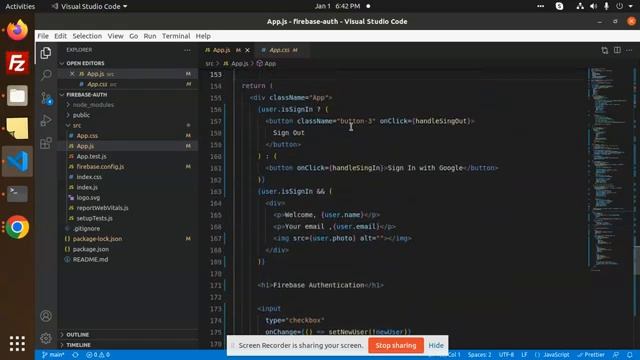
Task: Open the Terminal from the dock
Action: (17, 194)
